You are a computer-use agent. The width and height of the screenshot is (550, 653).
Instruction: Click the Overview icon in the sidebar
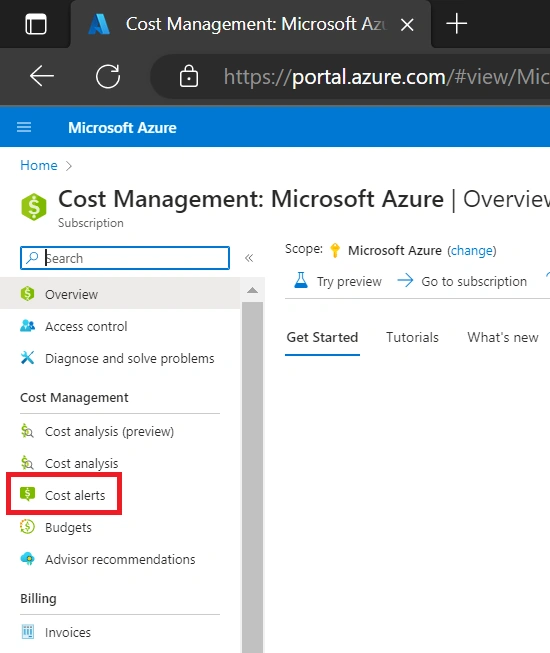click(x=27, y=294)
